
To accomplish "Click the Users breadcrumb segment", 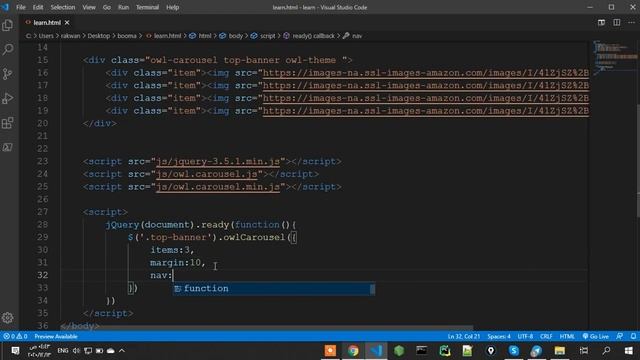I will coord(46,36).
